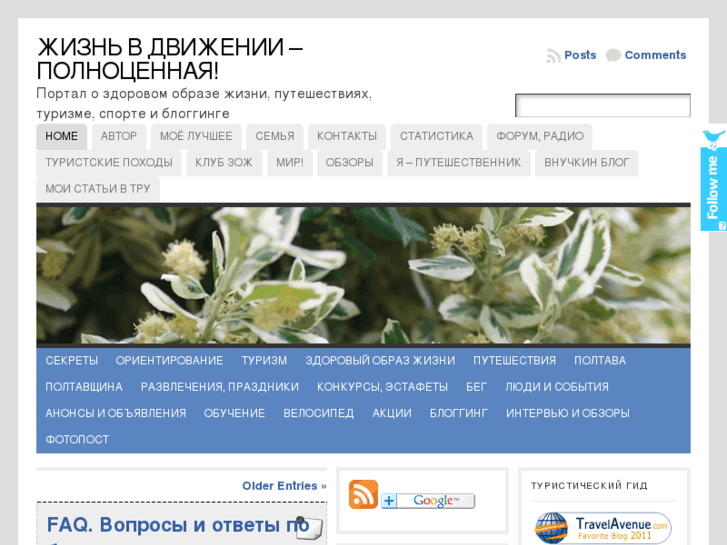The width and height of the screenshot is (727, 545).
Task: Click the site title ЖИЗНЬ В ДВИЖЕНИИ
Action: click(170, 59)
